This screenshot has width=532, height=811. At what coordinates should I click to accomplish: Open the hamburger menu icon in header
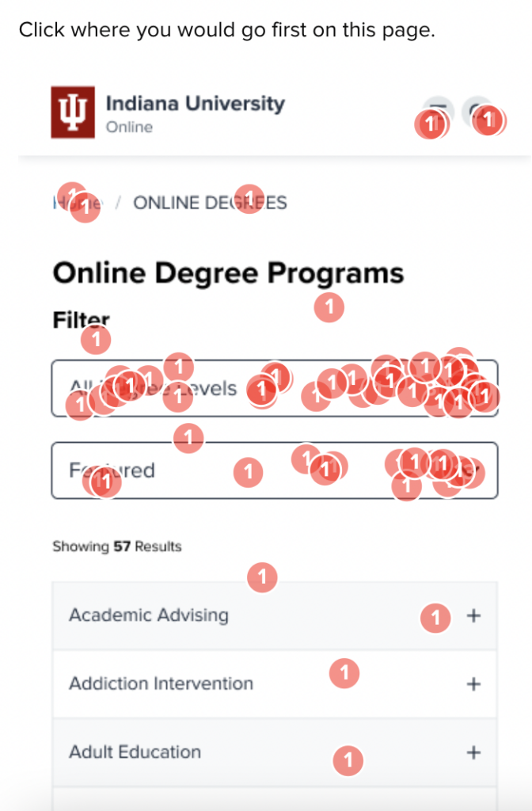coord(438,111)
